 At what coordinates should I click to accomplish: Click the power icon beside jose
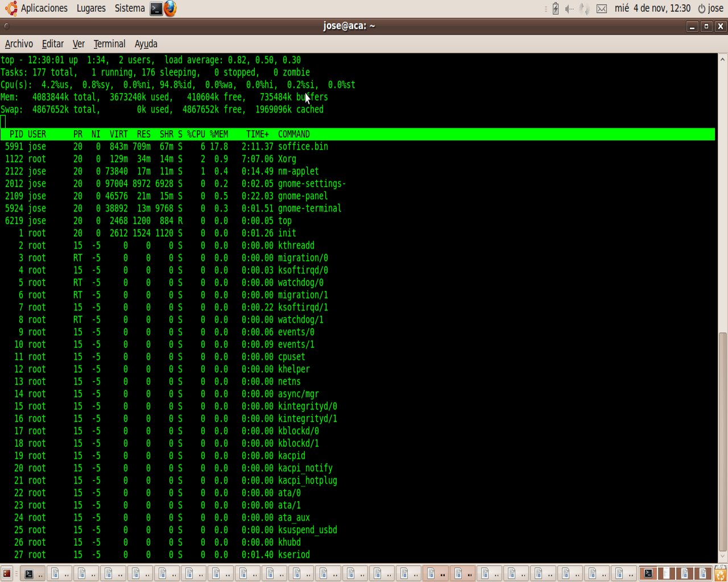(702, 9)
